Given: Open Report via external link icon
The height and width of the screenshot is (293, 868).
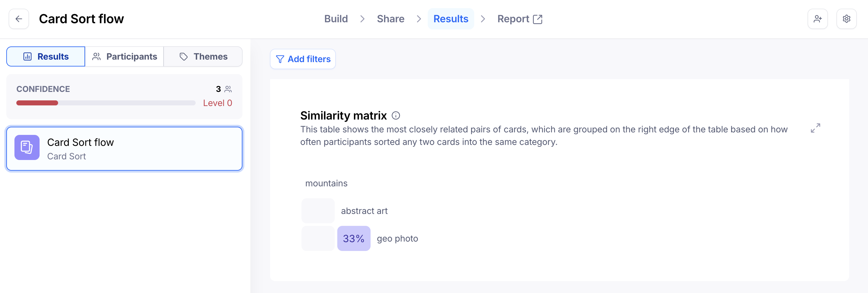Looking at the screenshot, I should 538,19.
